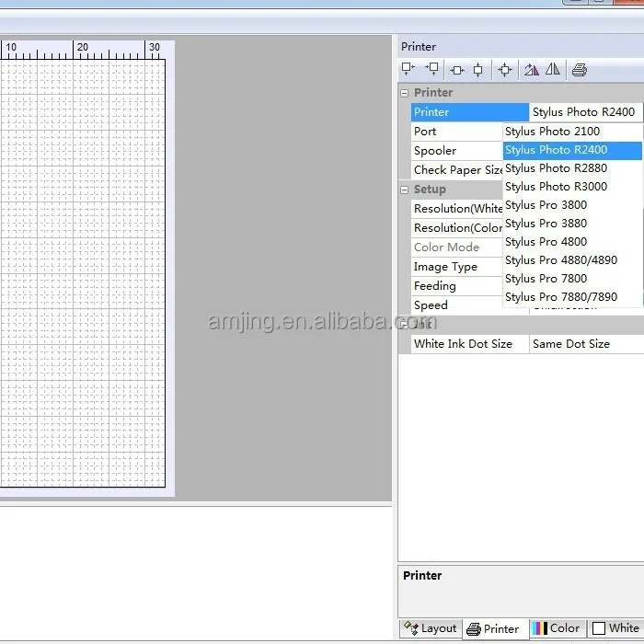The width and height of the screenshot is (644, 644).
Task: Click the align to top-left corner icon
Action: point(408,69)
